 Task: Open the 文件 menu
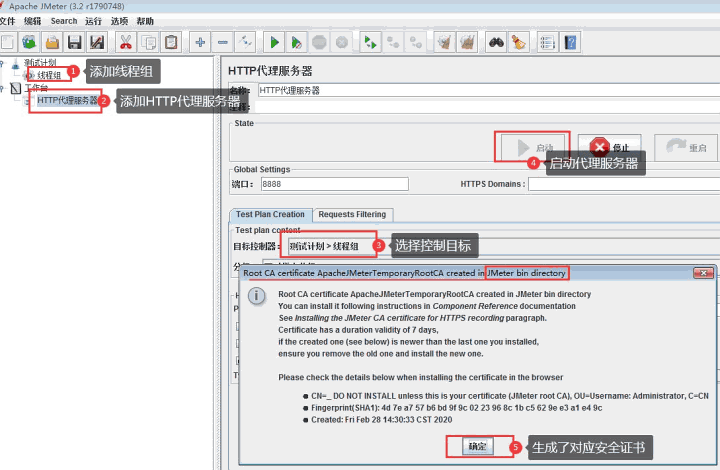[x=7, y=21]
